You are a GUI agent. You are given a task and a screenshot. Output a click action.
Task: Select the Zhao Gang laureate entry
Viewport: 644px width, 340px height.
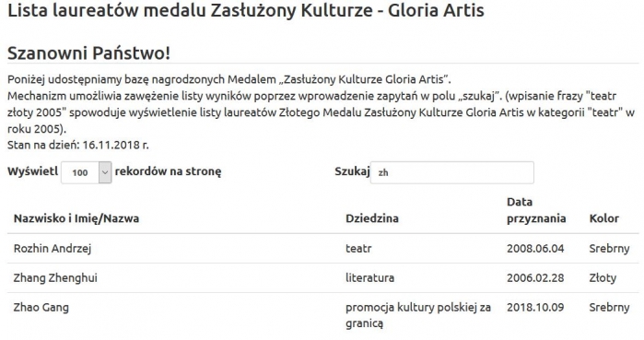(41, 308)
